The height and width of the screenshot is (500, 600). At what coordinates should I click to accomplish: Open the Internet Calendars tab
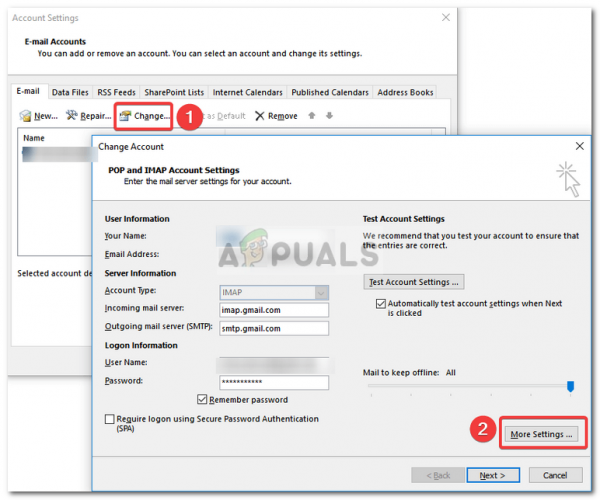(x=248, y=92)
